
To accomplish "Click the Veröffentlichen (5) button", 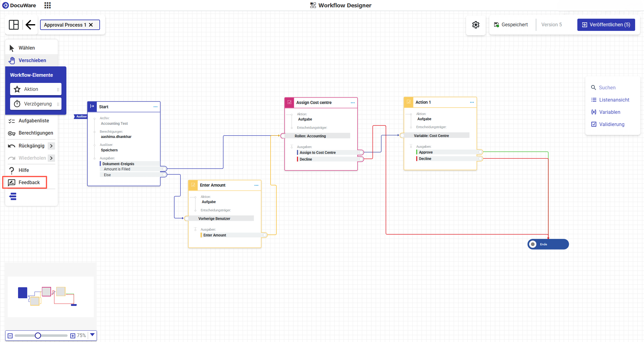I will click(x=606, y=25).
